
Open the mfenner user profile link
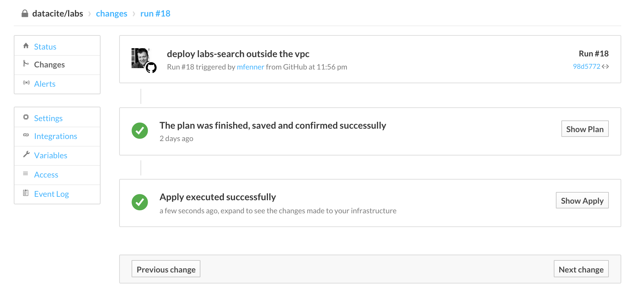(x=250, y=67)
